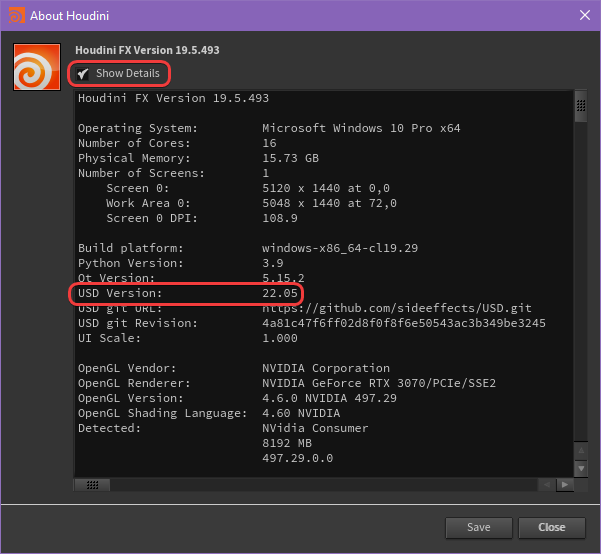Click the 'Microsoft Windows 10 Pro x64' value
The height and width of the screenshot is (554, 601).
pyautogui.click(x=361, y=128)
